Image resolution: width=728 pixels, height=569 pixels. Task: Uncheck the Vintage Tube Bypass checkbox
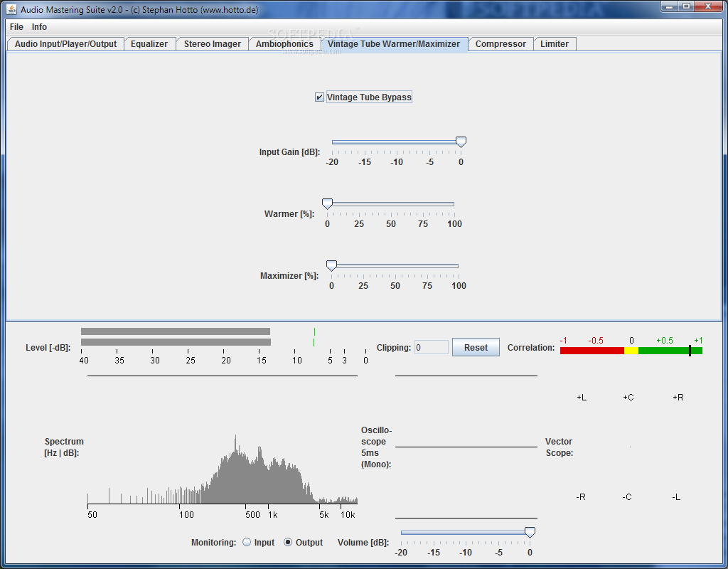(x=319, y=97)
